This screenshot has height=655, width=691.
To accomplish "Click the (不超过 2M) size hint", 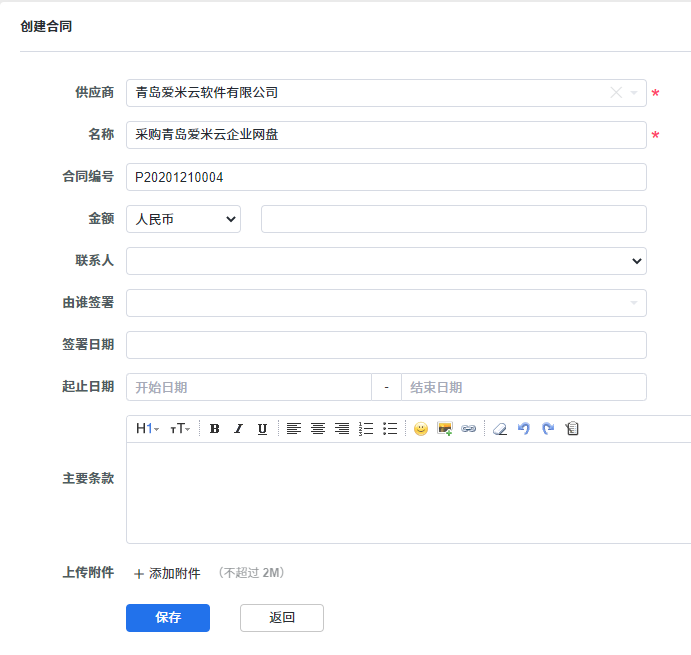I will click(252, 573).
